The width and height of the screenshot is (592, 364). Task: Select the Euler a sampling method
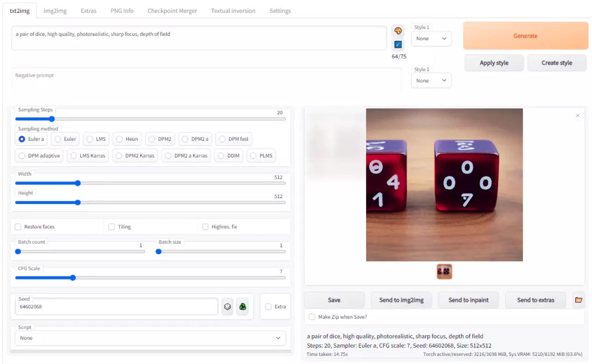point(31,139)
